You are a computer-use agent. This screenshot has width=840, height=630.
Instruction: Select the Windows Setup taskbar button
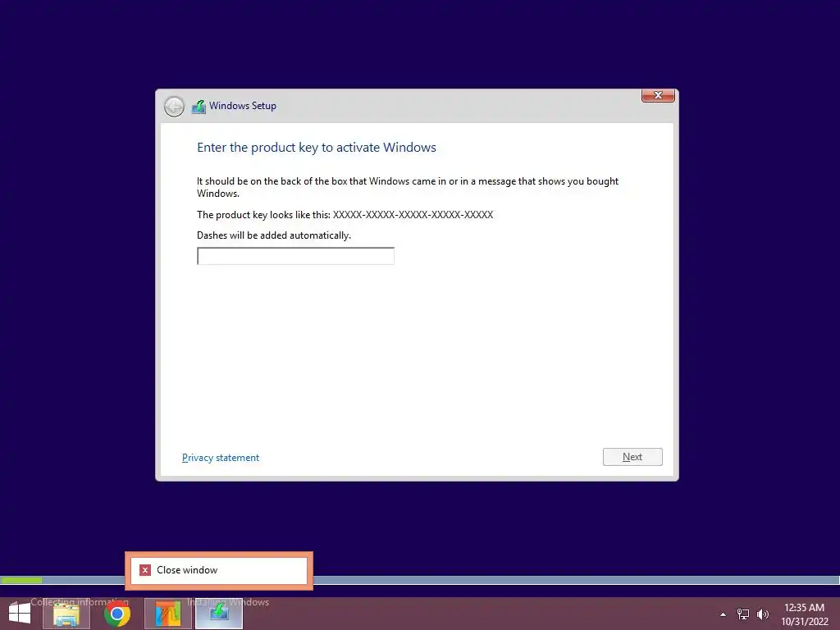click(219, 614)
